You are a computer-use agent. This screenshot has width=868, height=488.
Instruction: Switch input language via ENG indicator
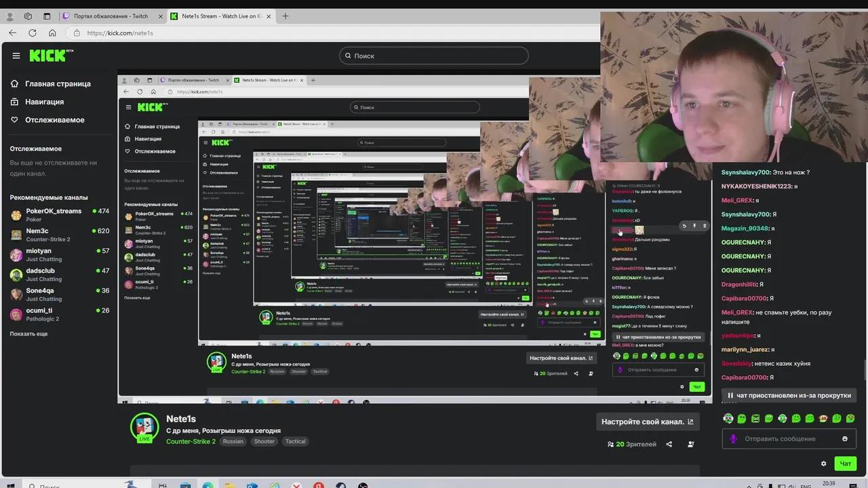pos(806,485)
